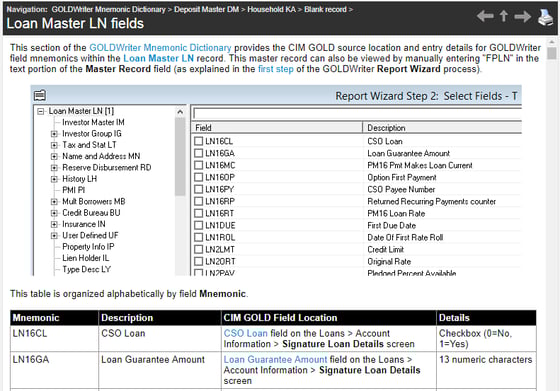Open GOLDWriter Mnemonic Dictionary breadcrumb
The image size is (560, 391).
point(109,10)
